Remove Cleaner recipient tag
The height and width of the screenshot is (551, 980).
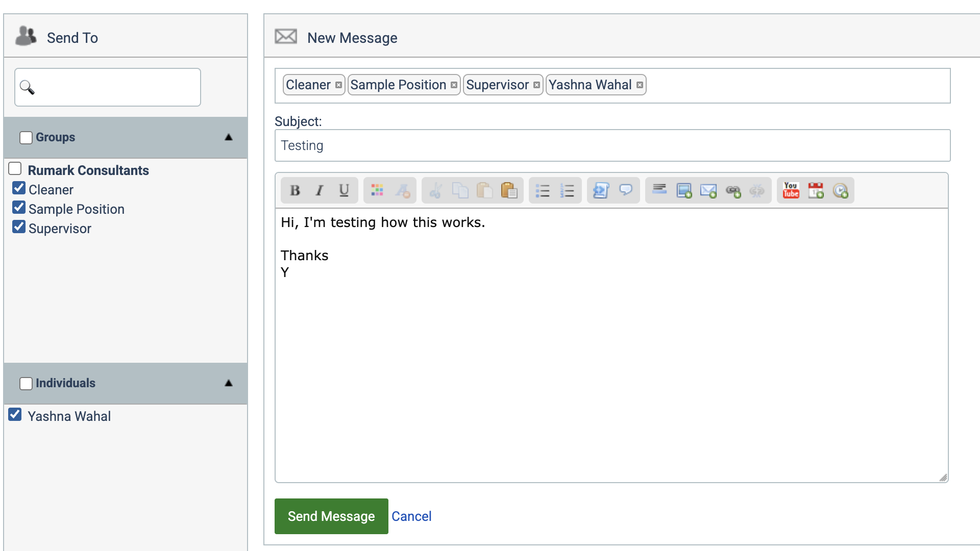[x=338, y=85]
